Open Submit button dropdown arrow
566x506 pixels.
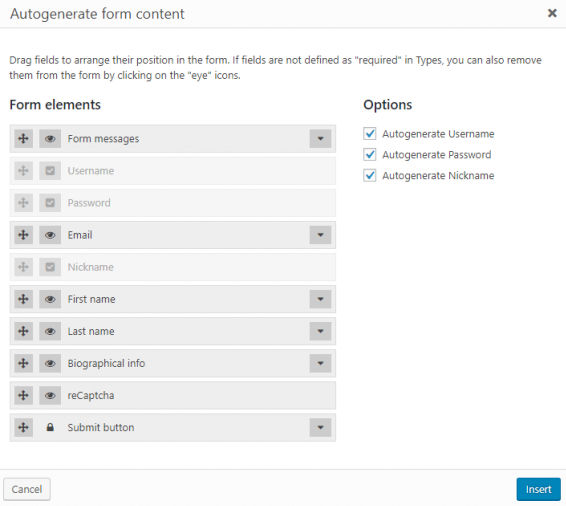[x=320, y=427]
